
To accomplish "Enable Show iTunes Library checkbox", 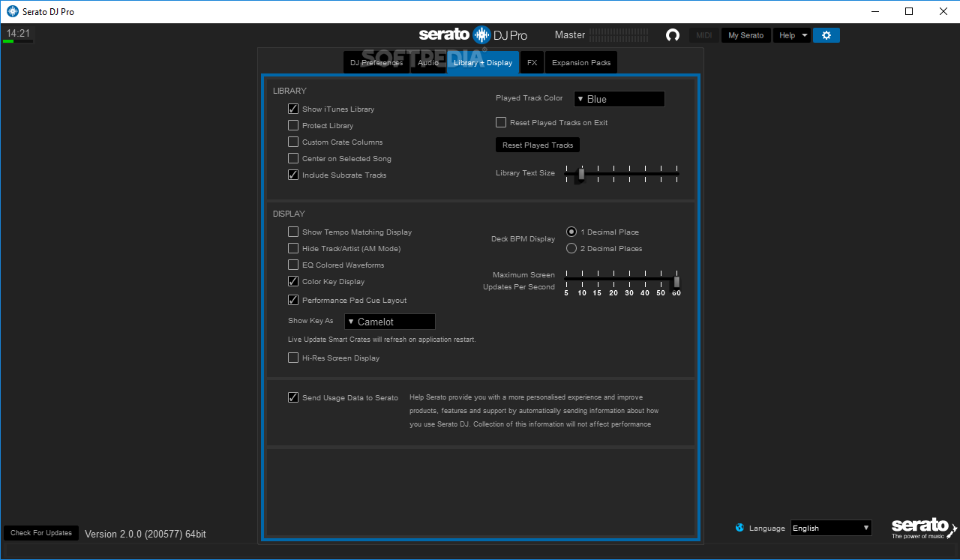I will (293, 109).
